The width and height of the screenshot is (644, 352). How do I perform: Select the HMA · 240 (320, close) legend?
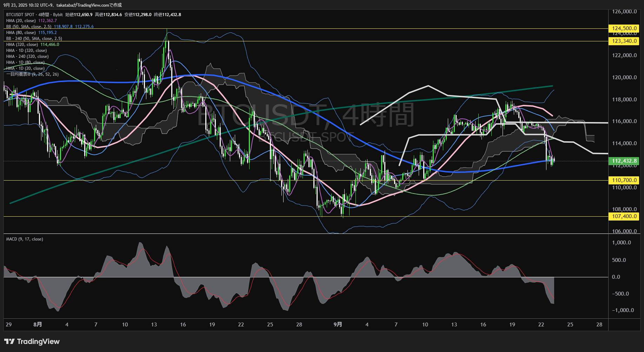27,56
